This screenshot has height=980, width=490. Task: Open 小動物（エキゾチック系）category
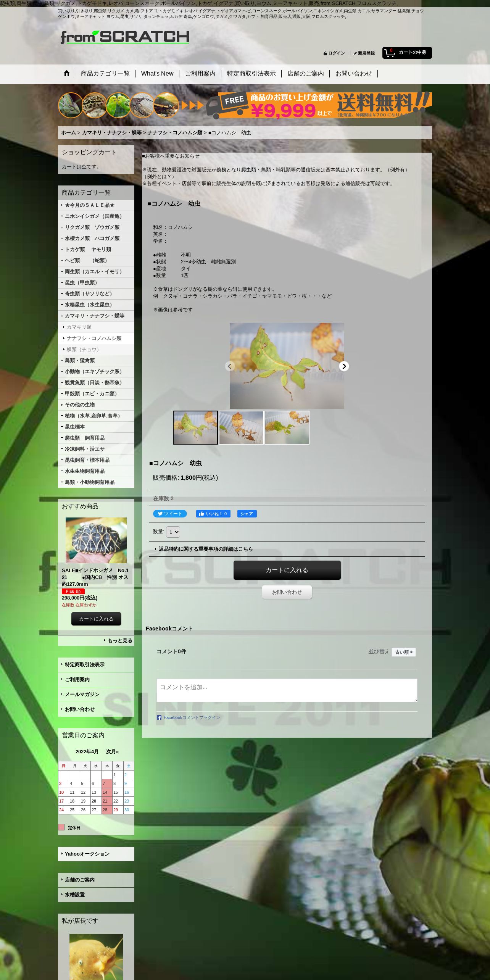coord(96,372)
